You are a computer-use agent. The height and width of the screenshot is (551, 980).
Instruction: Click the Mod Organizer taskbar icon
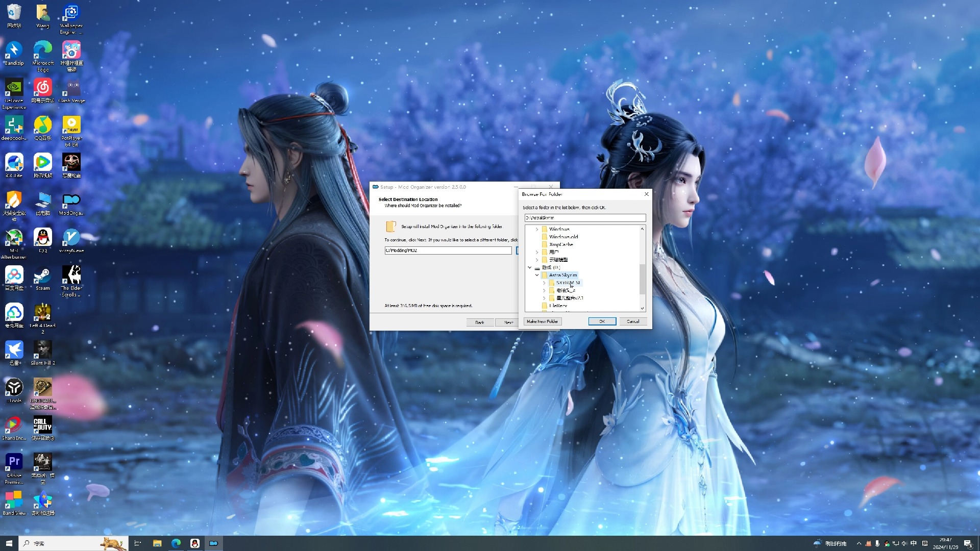[213, 543]
